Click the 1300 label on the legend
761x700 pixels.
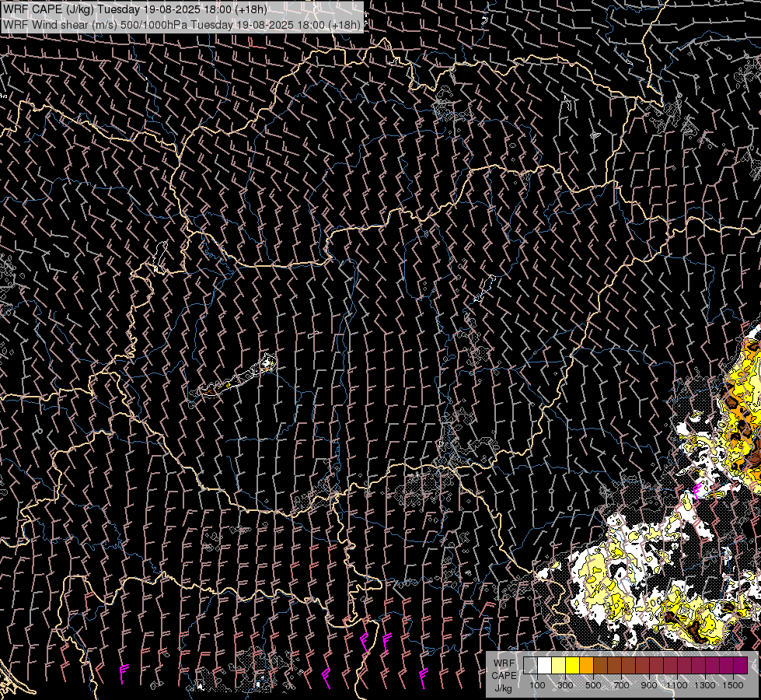(x=705, y=685)
